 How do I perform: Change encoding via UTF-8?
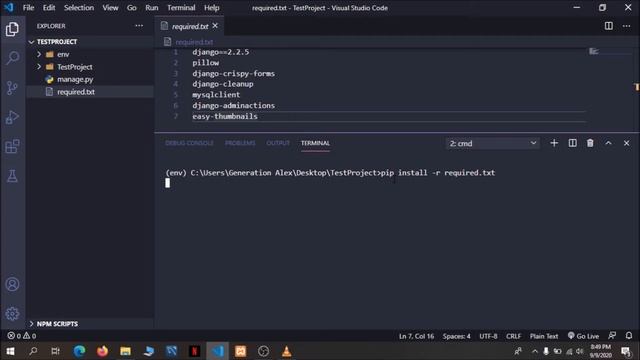click(488, 336)
